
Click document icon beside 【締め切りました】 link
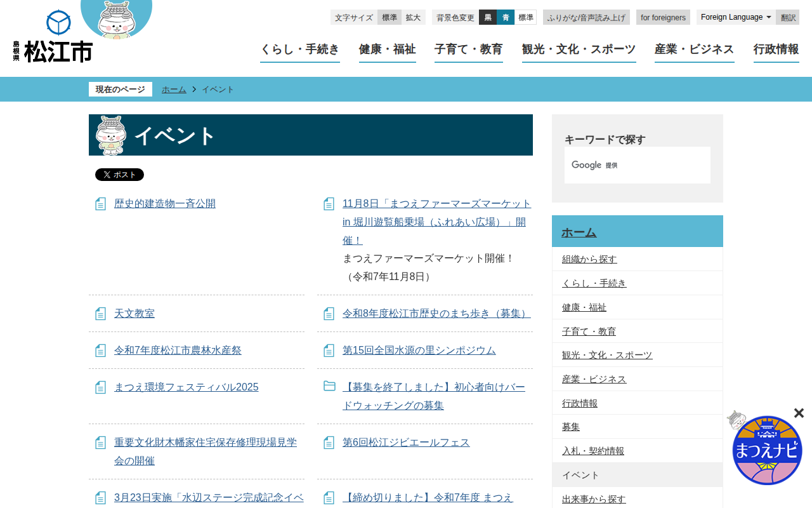coord(329,498)
